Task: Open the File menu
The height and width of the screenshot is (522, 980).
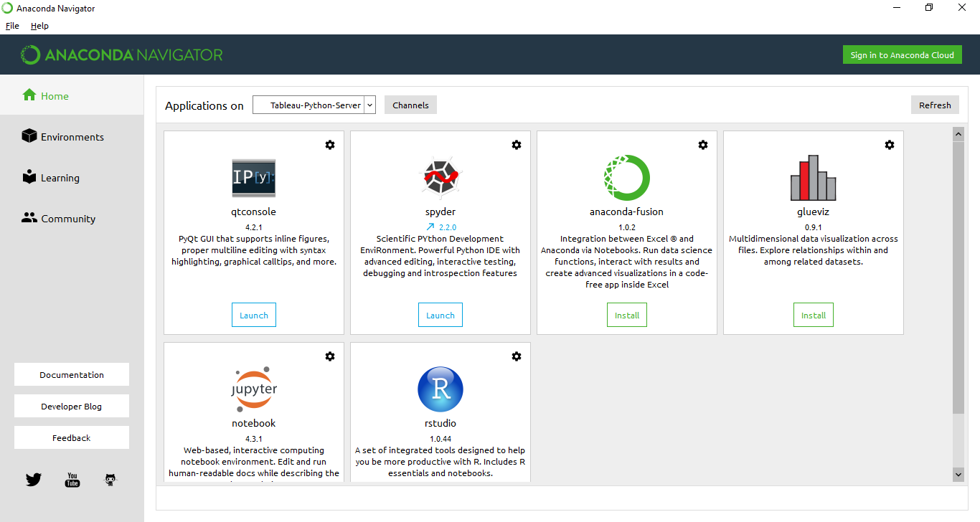Action: 12,26
